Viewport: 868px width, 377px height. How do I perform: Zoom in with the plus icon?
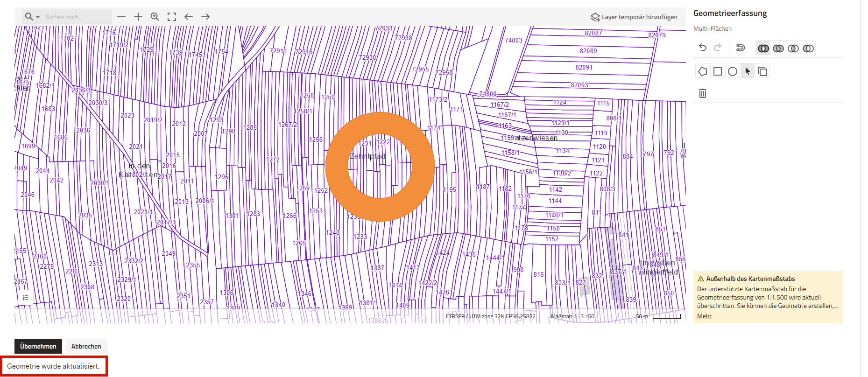tap(138, 17)
